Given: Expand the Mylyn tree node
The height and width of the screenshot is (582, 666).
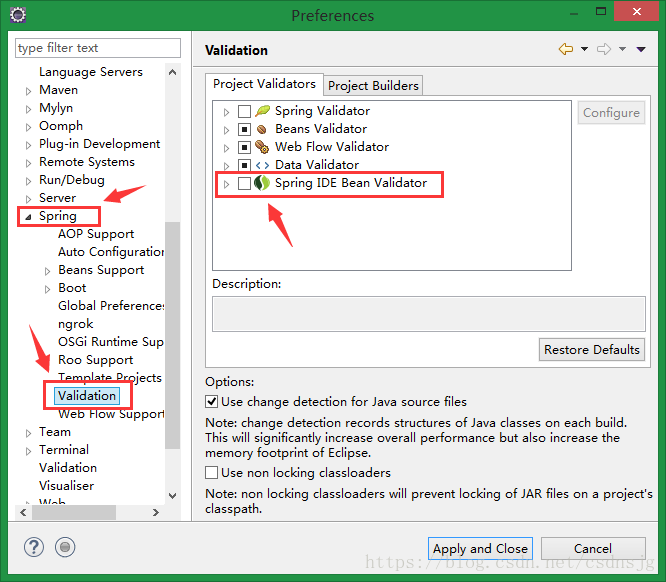Looking at the screenshot, I should point(28,109).
